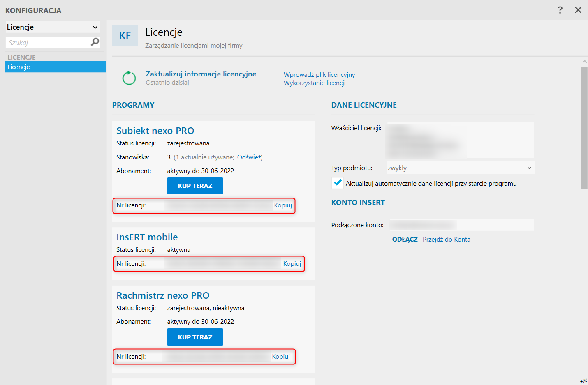The image size is (588, 385).
Task: Open help with the question mark icon
Action: (560, 10)
